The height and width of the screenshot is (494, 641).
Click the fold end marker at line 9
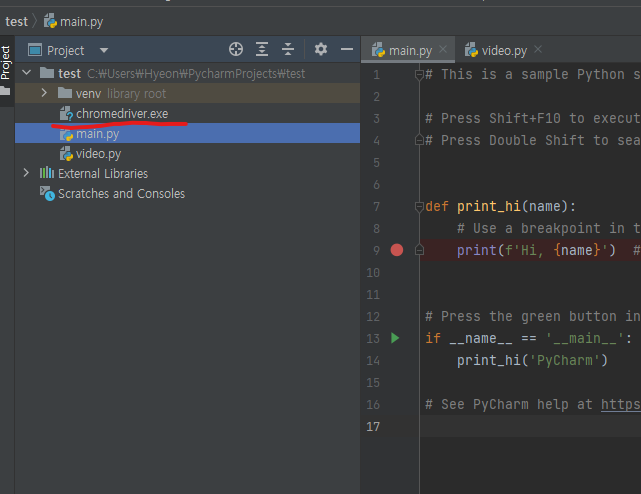click(x=419, y=250)
